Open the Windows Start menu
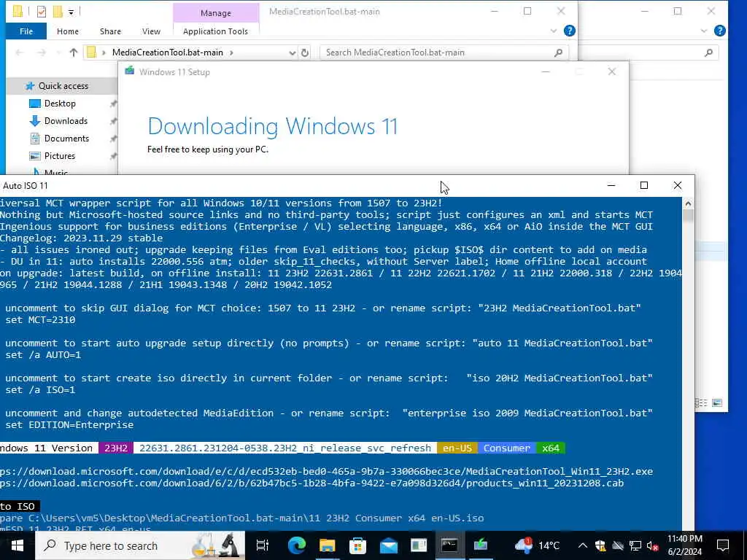Screen dimensions: 747x560 18,545
